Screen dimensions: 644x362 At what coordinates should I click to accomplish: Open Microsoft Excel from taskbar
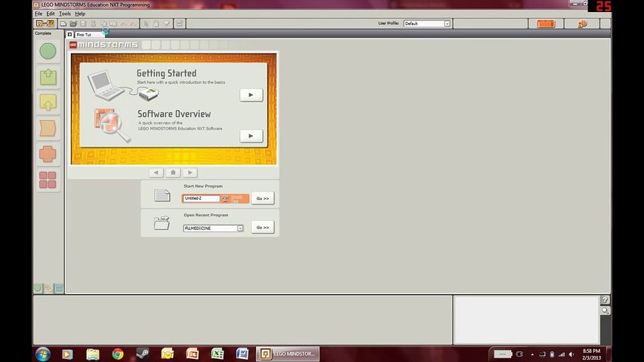pos(217,354)
